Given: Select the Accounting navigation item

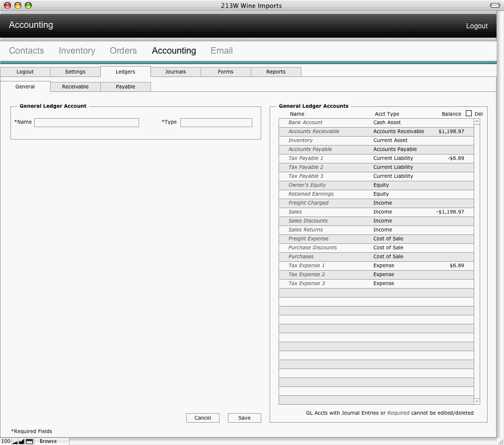Looking at the screenshot, I should point(174,51).
